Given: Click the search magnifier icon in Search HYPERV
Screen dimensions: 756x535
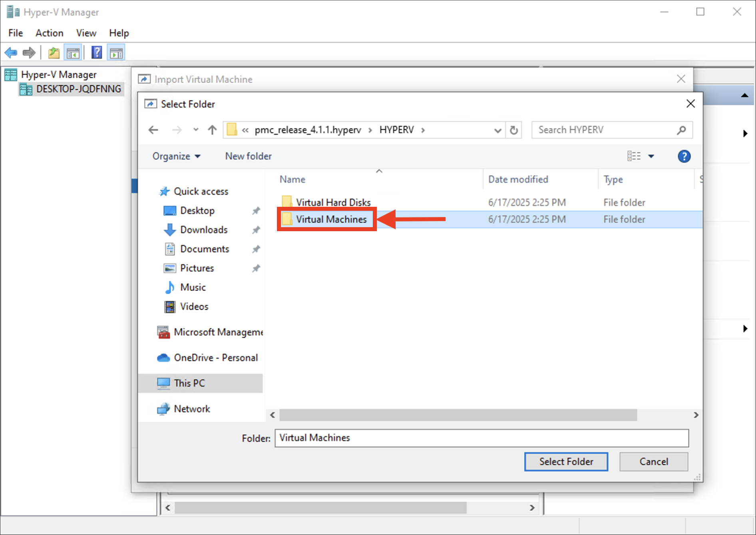Looking at the screenshot, I should [682, 130].
